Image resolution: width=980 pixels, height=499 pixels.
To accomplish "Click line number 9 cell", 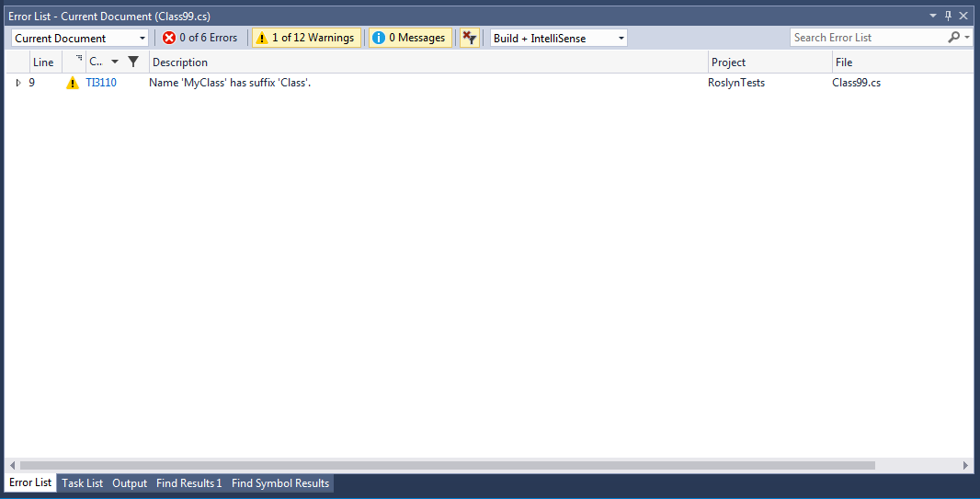I will [32, 83].
